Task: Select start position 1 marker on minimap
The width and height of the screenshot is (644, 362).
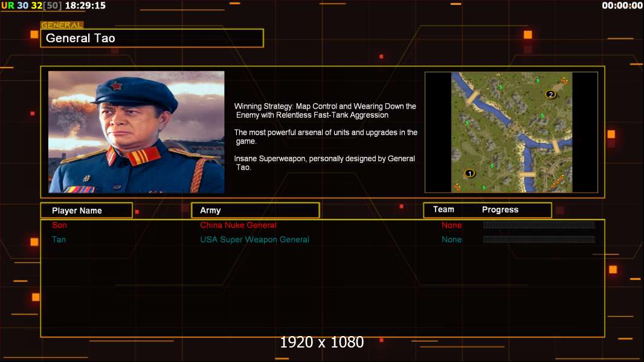Action: click(469, 173)
